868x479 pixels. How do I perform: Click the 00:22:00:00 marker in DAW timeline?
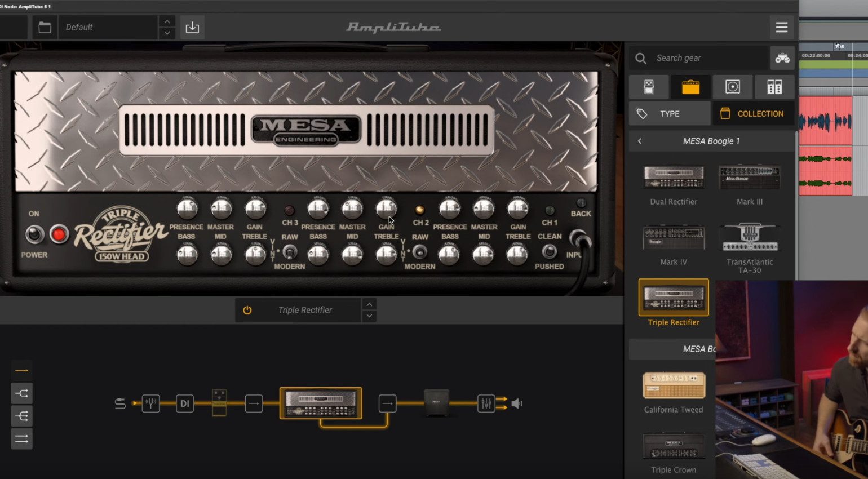click(816, 55)
